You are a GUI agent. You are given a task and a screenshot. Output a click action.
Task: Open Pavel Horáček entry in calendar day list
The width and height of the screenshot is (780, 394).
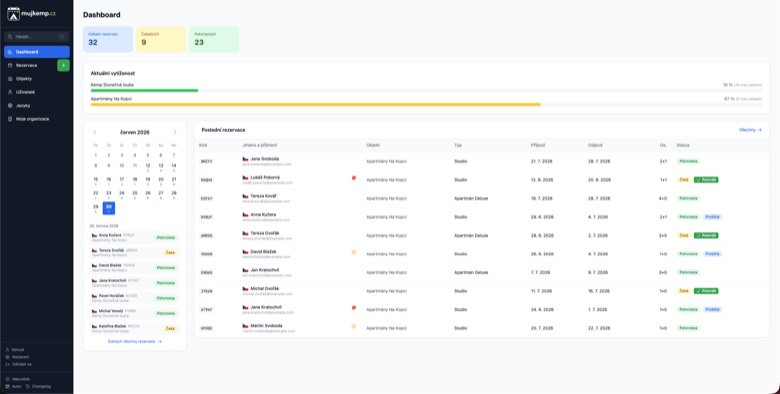[x=135, y=298]
